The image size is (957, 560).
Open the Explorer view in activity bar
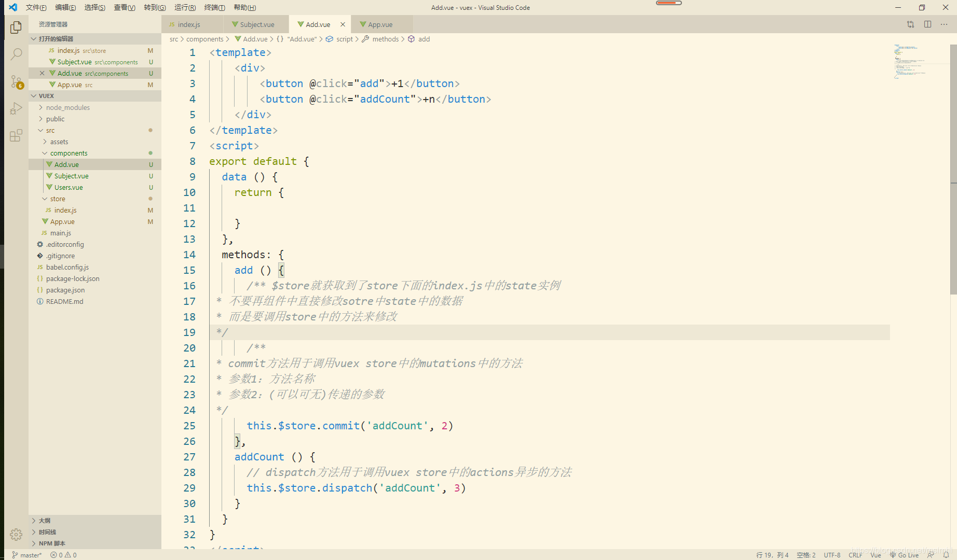(x=16, y=27)
